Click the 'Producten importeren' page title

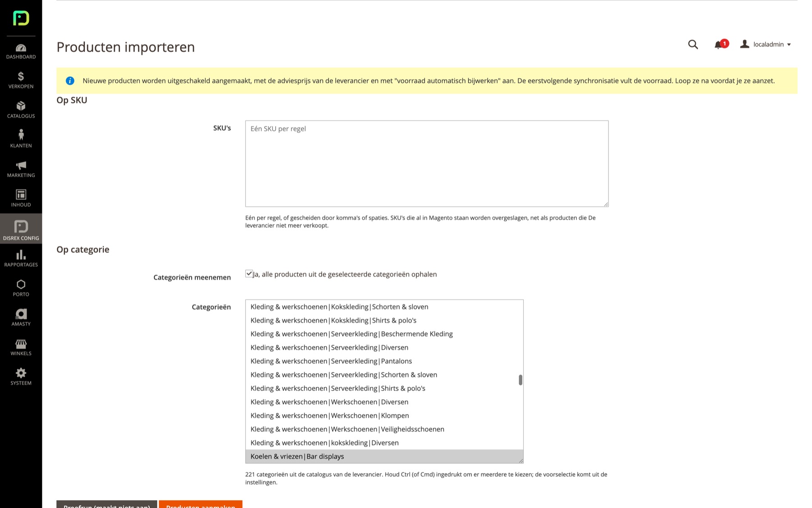[x=126, y=47]
